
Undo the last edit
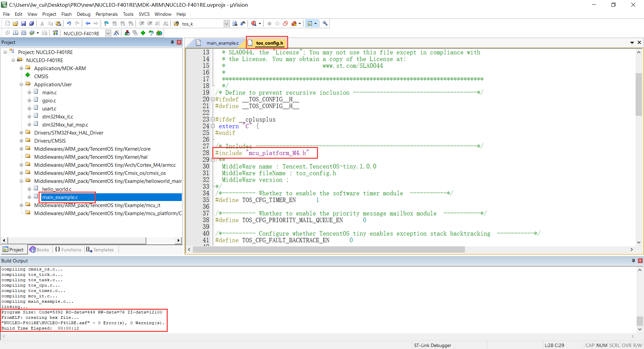[x=69, y=23]
